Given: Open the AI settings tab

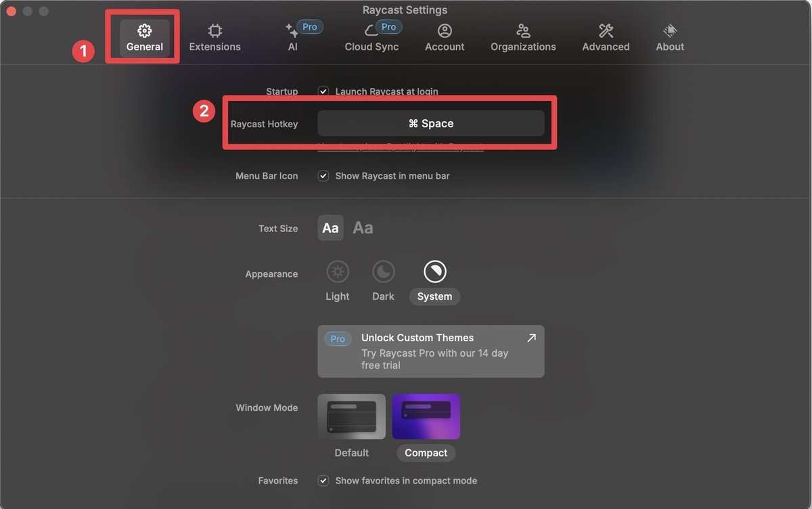Looking at the screenshot, I should [x=292, y=38].
